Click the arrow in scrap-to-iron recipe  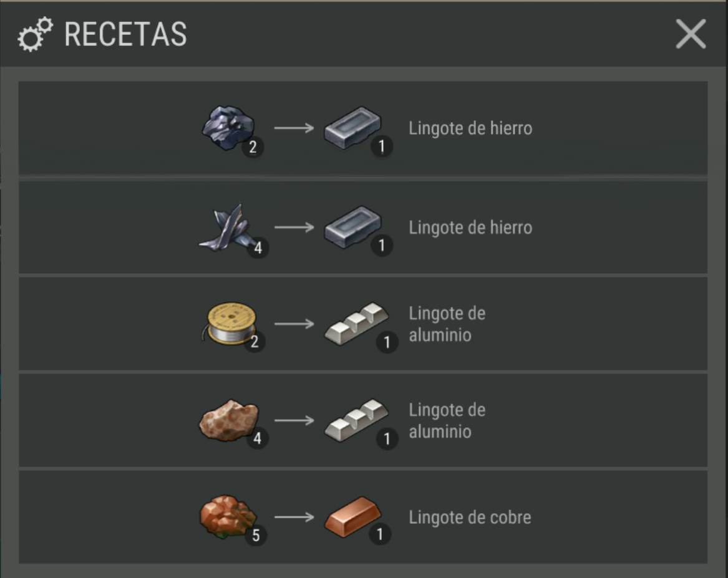(294, 228)
